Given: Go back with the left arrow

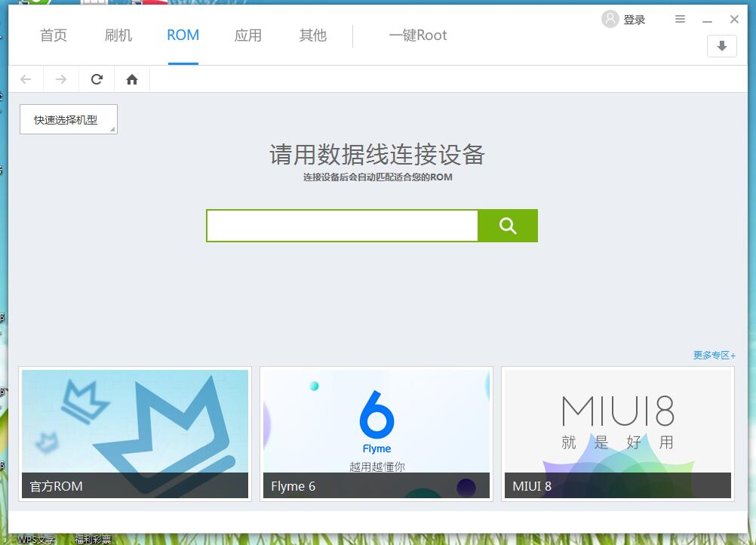Looking at the screenshot, I should click(x=26, y=79).
